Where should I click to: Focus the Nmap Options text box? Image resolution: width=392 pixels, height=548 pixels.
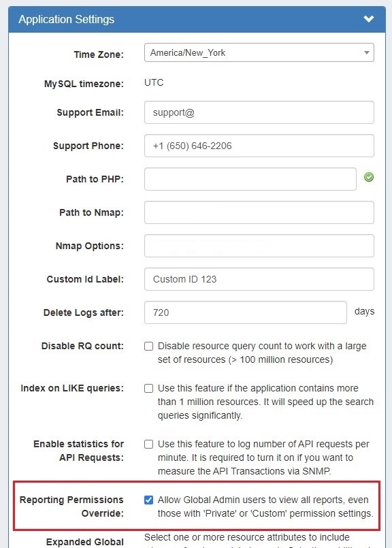(x=259, y=246)
